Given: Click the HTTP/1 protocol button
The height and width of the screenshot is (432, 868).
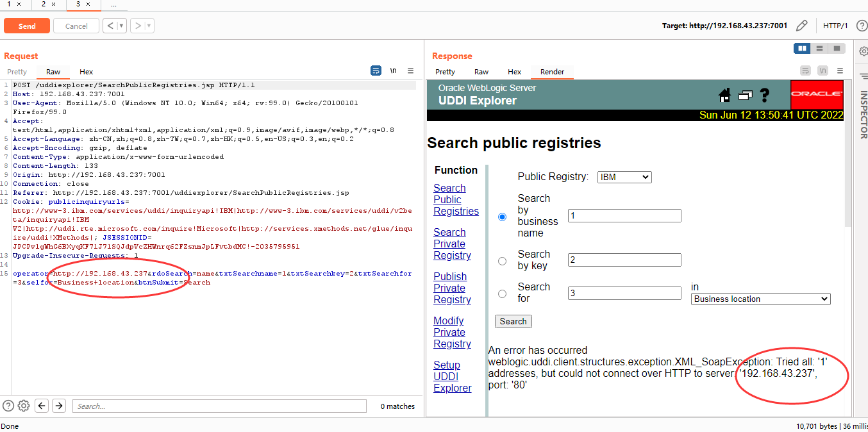Looking at the screenshot, I should [x=835, y=26].
